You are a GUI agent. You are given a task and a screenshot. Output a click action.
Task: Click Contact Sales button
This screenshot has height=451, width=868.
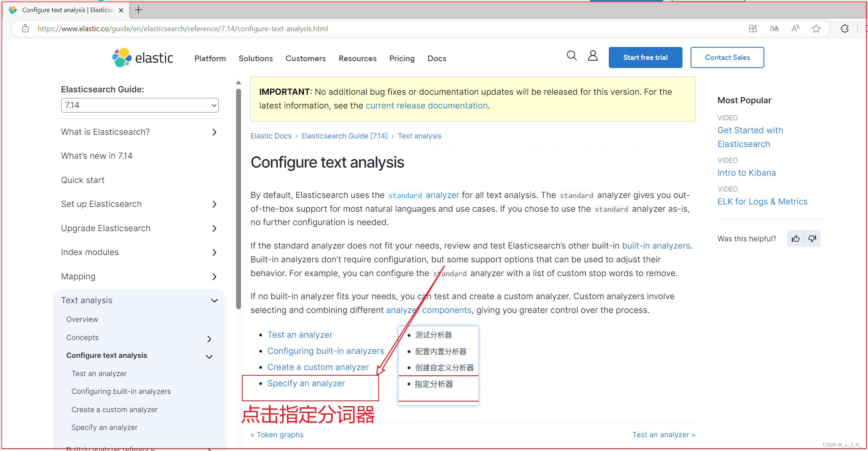click(727, 57)
